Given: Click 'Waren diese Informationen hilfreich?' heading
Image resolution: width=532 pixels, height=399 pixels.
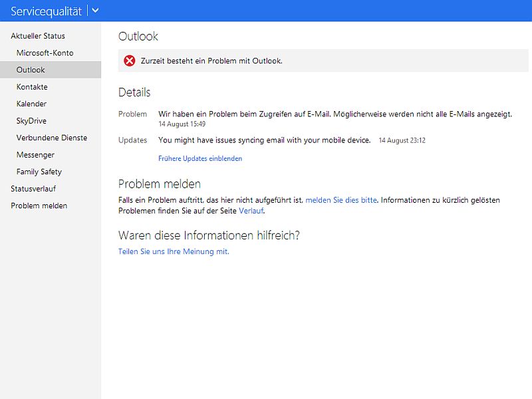Looking at the screenshot, I should [x=209, y=235].
